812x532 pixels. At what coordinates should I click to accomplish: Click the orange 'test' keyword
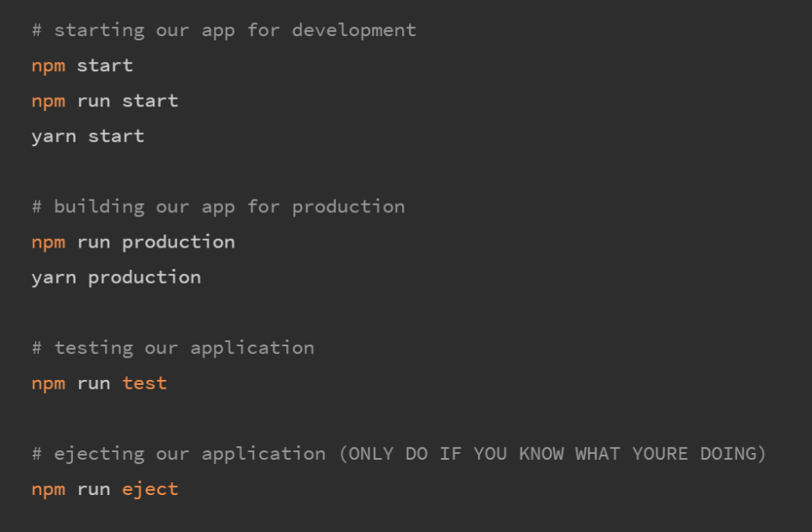tap(144, 383)
